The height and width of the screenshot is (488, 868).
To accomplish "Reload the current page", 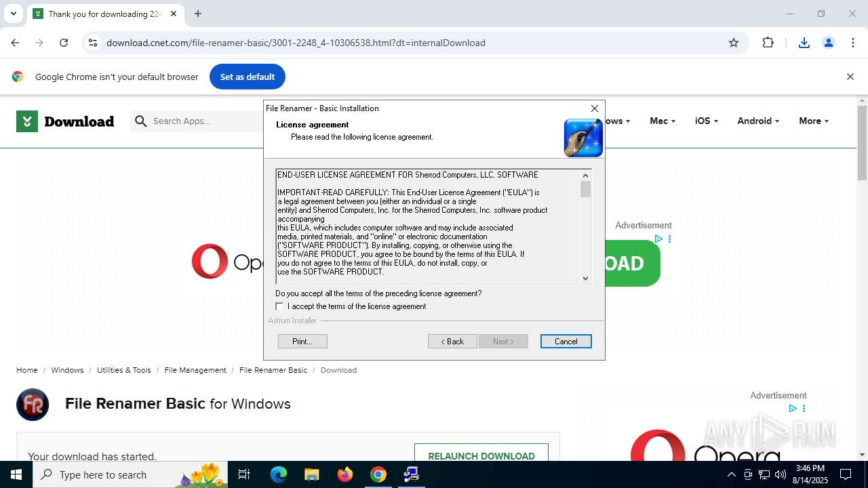I will click(64, 43).
